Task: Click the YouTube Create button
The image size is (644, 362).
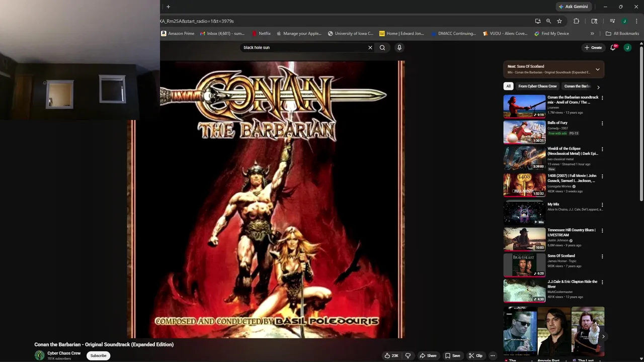Action: [x=593, y=47]
